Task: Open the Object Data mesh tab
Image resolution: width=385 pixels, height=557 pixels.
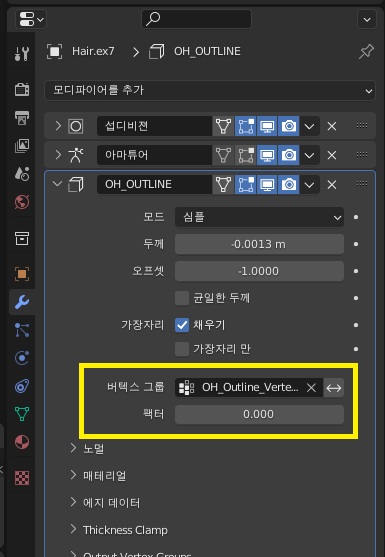Action: 22,414
